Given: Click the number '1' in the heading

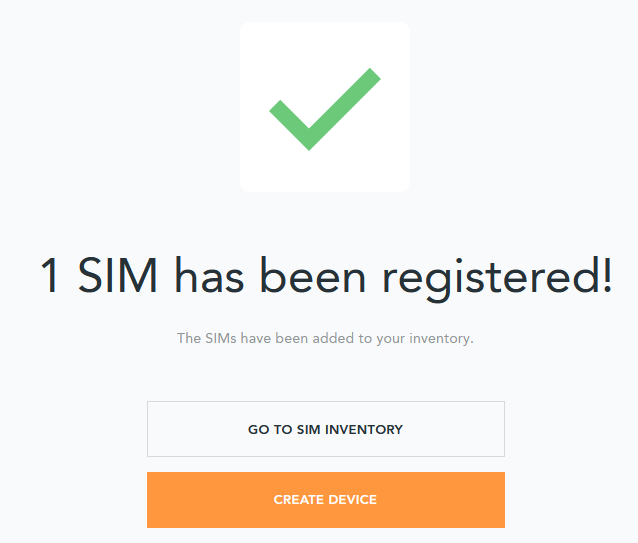Looking at the screenshot, I should 50,275.
